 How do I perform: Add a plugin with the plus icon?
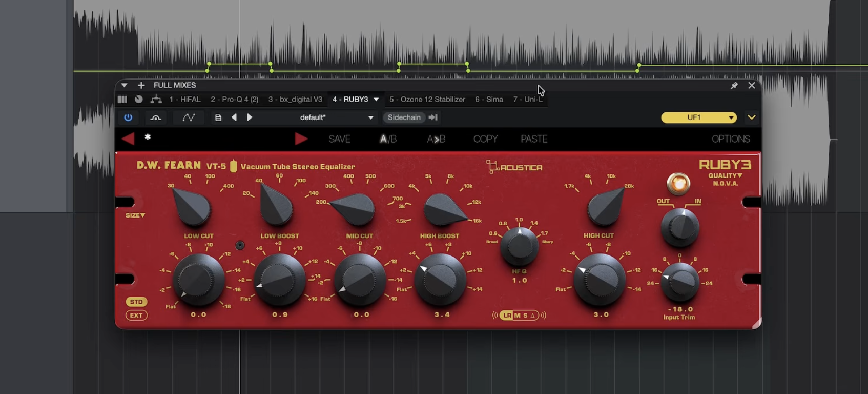point(141,85)
